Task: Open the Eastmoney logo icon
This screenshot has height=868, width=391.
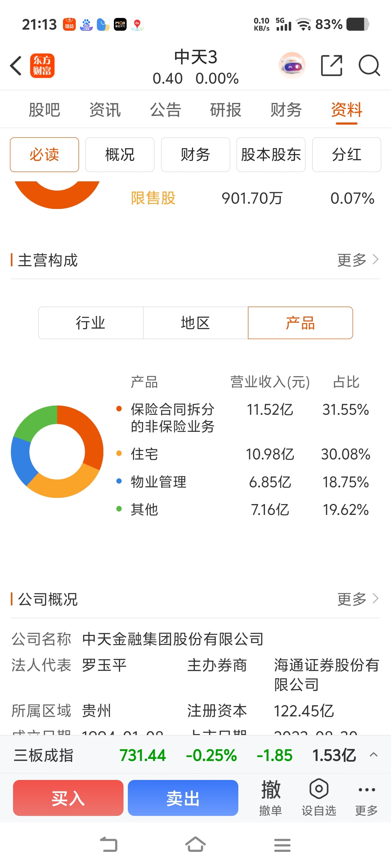Action: (42, 66)
